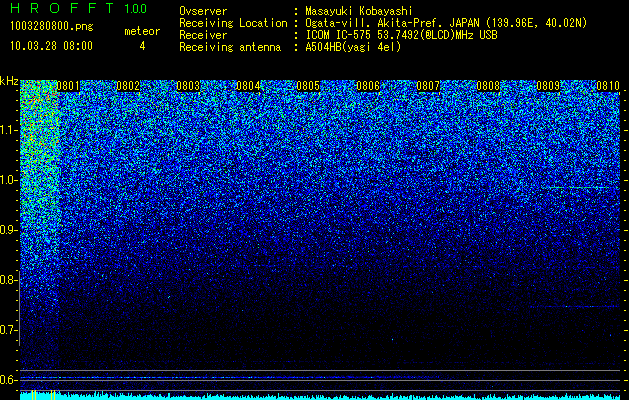
Task: Click the 0808 time marker
Action: 488,86
